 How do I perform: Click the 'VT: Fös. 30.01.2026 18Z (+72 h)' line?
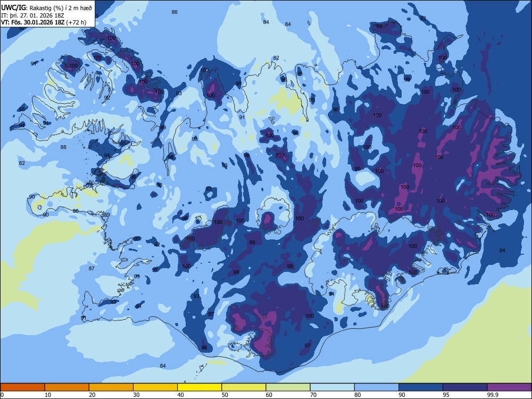(x=44, y=23)
